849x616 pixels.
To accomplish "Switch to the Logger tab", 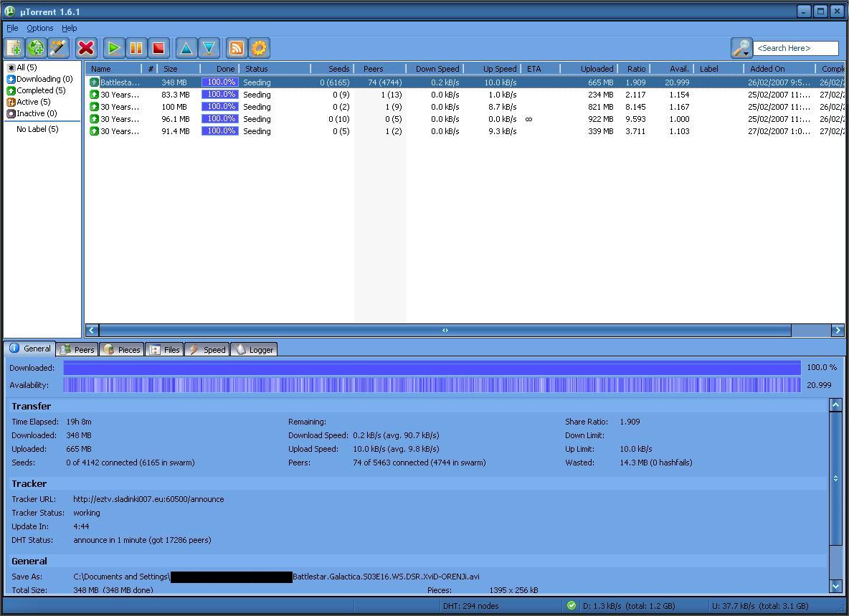I will pos(254,350).
